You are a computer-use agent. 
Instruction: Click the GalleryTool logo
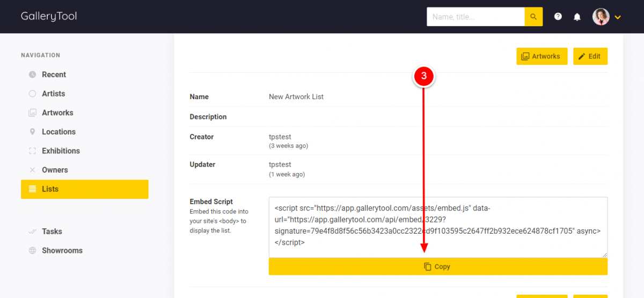pos(49,16)
